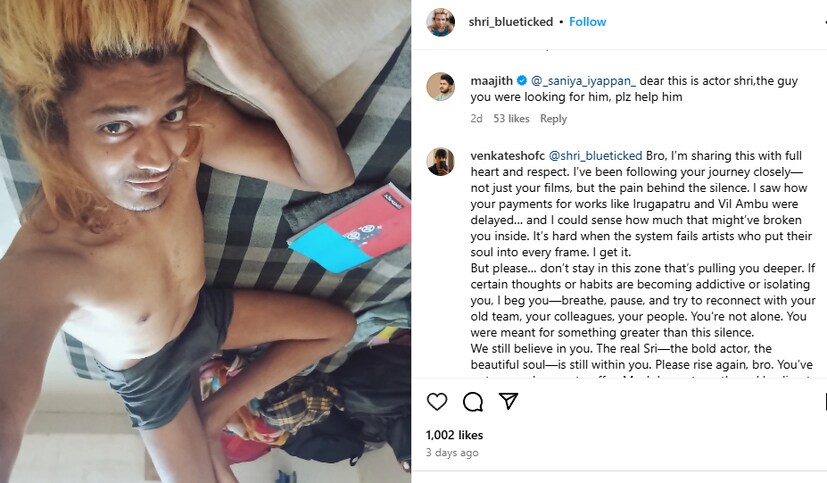Image resolution: width=827 pixels, height=483 pixels.
Task: Open venkateshofc username link
Action: pyautogui.click(x=507, y=156)
